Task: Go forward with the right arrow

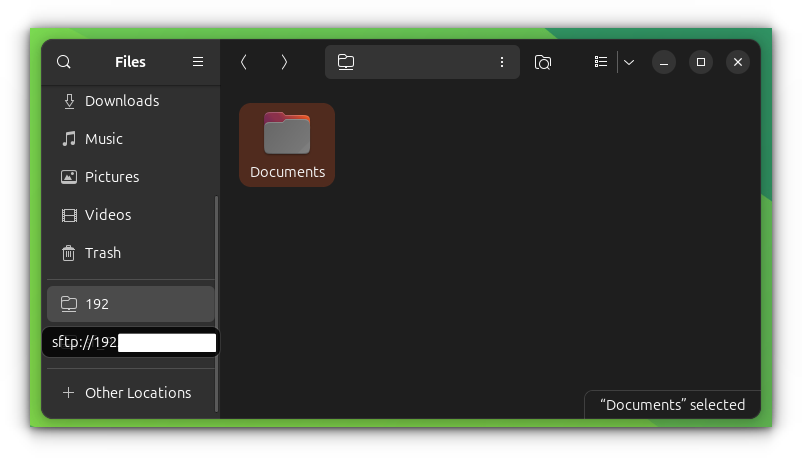Action: [284, 62]
